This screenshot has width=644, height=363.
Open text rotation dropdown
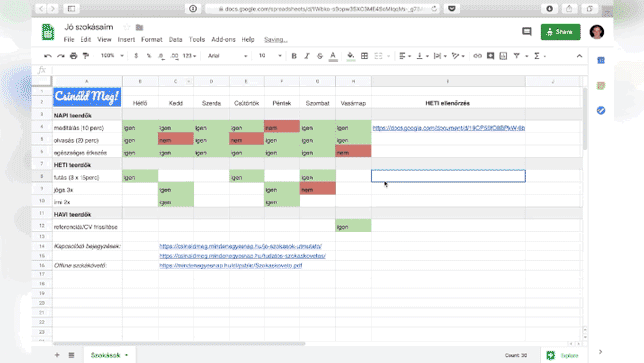coord(458,56)
